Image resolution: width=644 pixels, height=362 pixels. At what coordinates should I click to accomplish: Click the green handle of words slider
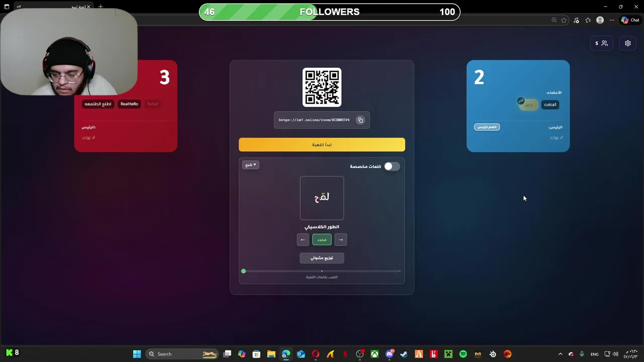coord(244,271)
